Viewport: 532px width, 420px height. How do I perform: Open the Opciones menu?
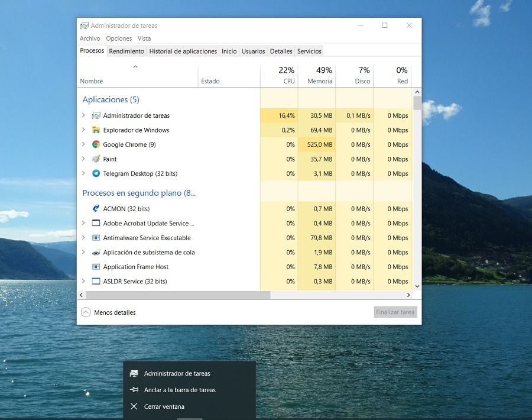(x=119, y=38)
